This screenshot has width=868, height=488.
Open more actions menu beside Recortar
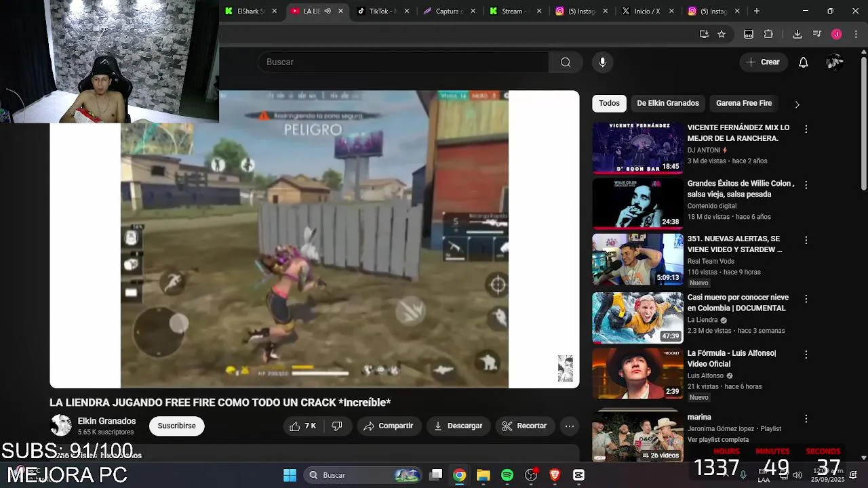click(x=570, y=426)
